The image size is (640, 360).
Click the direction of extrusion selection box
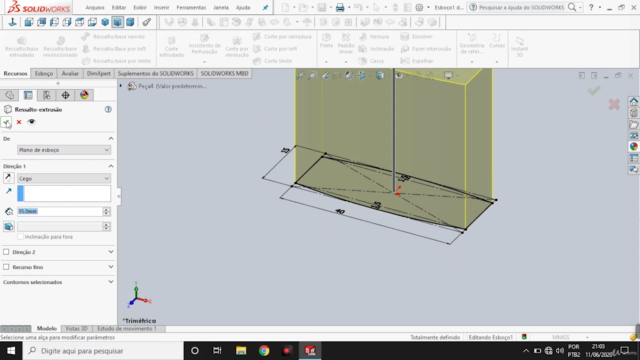[x=64, y=193]
